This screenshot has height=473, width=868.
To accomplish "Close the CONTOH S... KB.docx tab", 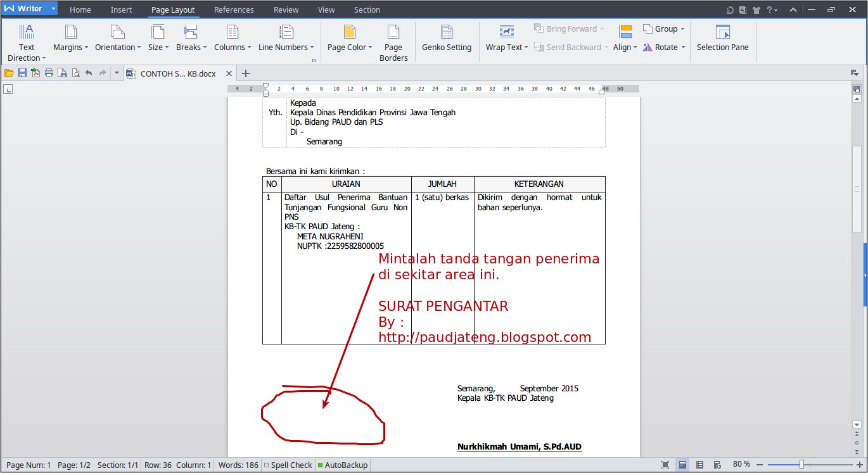I will pos(228,73).
